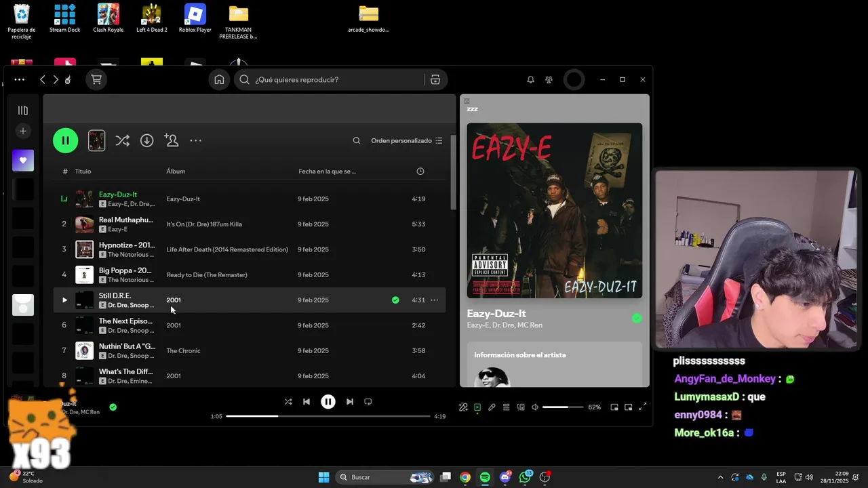Open The Chronic album link

pyautogui.click(x=183, y=350)
